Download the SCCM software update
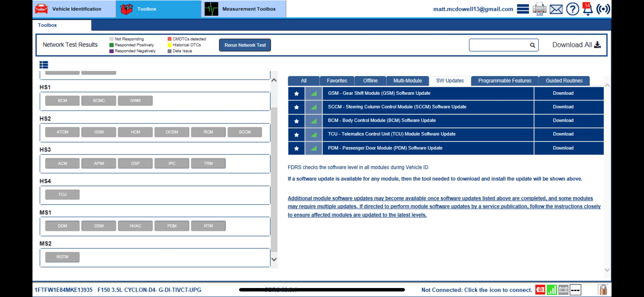644x297 pixels. pyautogui.click(x=563, y=107)
